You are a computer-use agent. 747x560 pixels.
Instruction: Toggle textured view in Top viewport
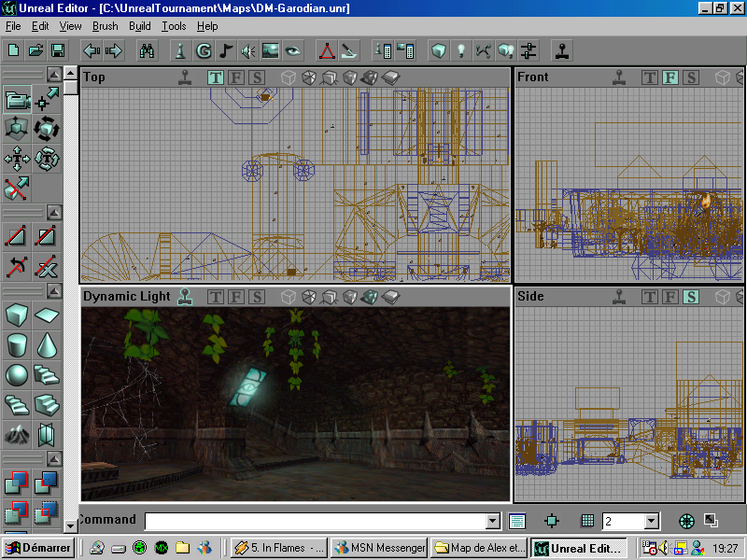tap(348, 78)
